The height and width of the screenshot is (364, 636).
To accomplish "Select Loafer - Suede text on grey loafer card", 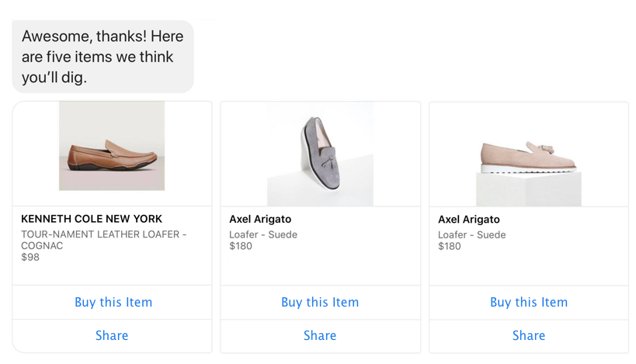I will click(x=263, y=234).
